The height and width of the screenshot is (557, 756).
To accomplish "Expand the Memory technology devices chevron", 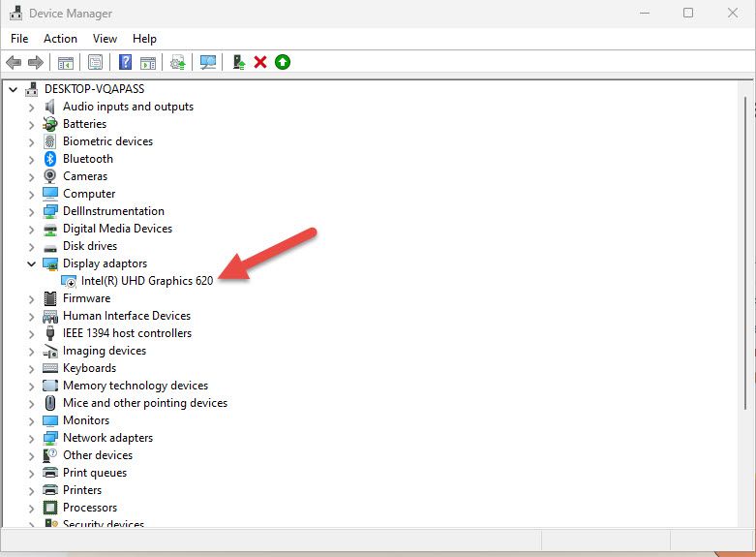I will point(31,387).
